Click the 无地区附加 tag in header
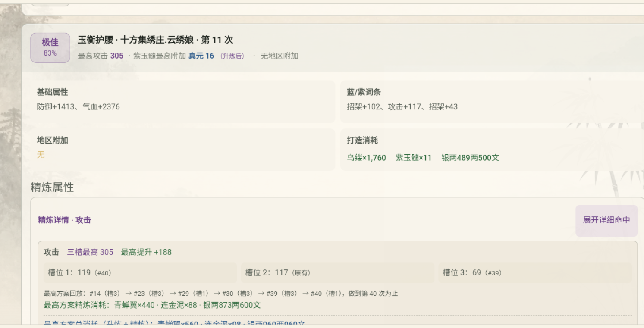The height and width of the screenshot is (328, 644). point(279,56)
